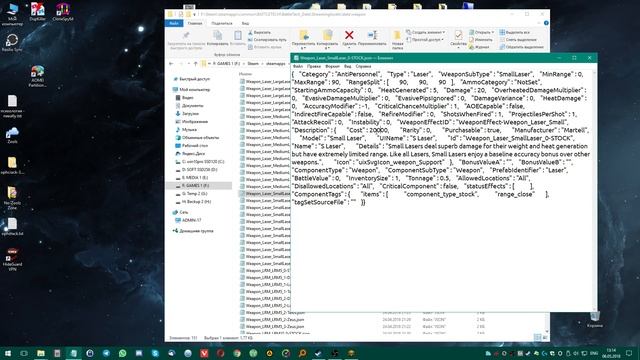Select G: Temp 2 drive in sidebar
This screenshot has width=640, height=360.
[191, 193]
